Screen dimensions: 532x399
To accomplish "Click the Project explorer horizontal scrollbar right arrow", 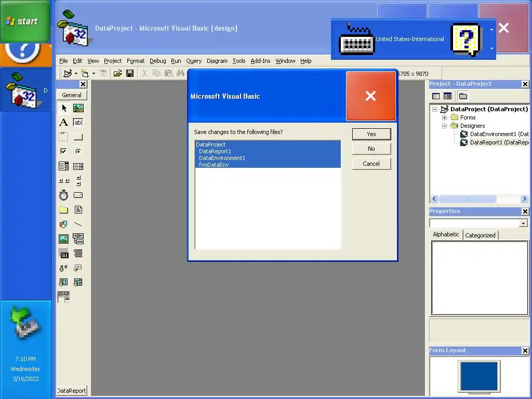I will pyautogui.click(x=524, y=199).
